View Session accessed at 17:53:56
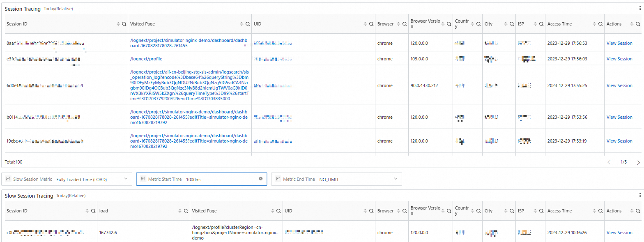The width and height of the screenshot is (644, 242). 619,117
